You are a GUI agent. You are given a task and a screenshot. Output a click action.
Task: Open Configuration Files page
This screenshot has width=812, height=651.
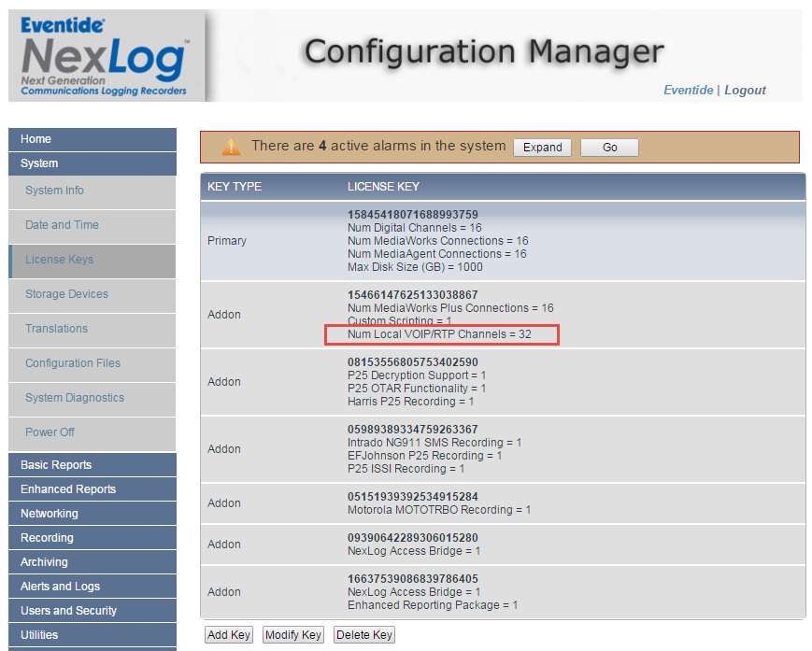(x=92, y=363)
